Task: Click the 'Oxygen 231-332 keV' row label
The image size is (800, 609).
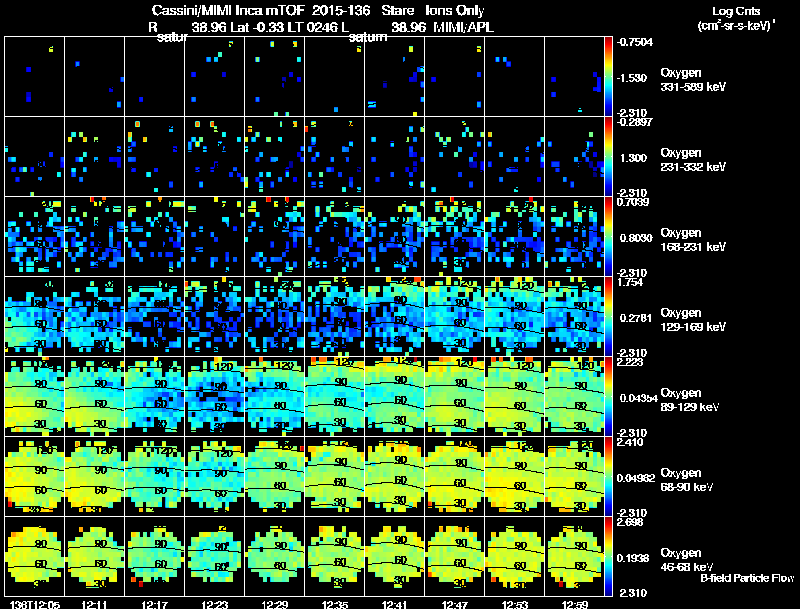Action: point(693,160)
